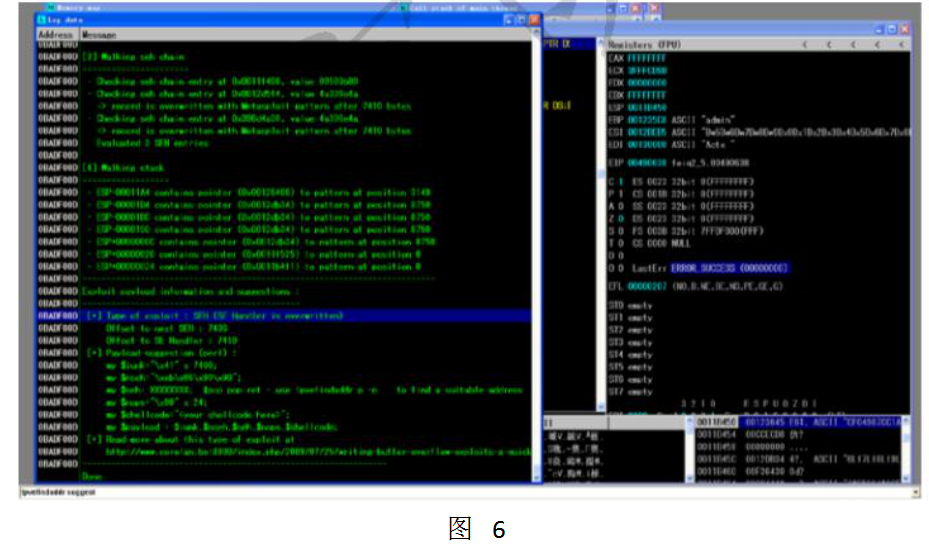Image resolution: width=929 pixels, height=545 pixels.
Task: Close the CPU window
Action: click(905, 29)
